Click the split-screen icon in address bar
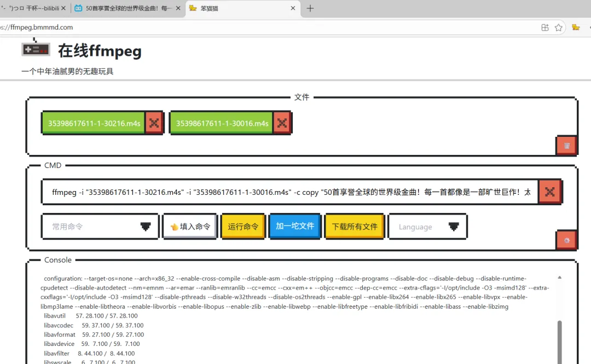The height and width of the screenshot is (364, 591). point(545,27)
